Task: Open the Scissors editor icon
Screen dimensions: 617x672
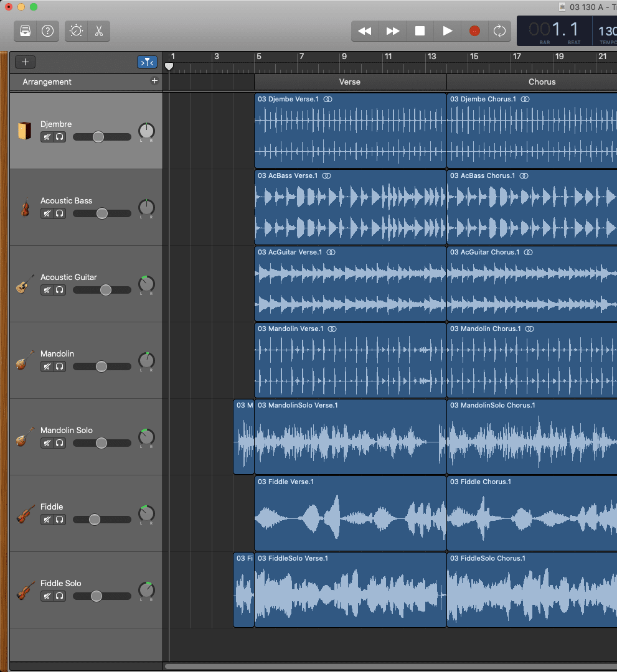Action: click(99, 31)
